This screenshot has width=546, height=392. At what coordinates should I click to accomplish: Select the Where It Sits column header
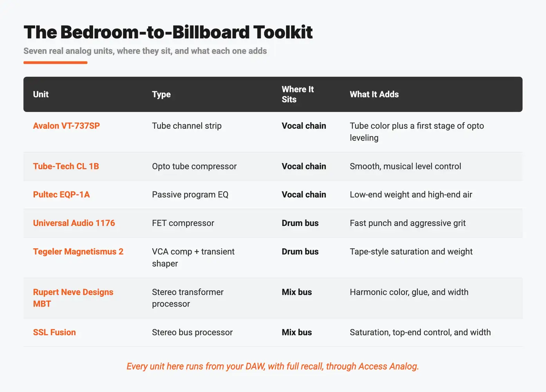(298, 94)
